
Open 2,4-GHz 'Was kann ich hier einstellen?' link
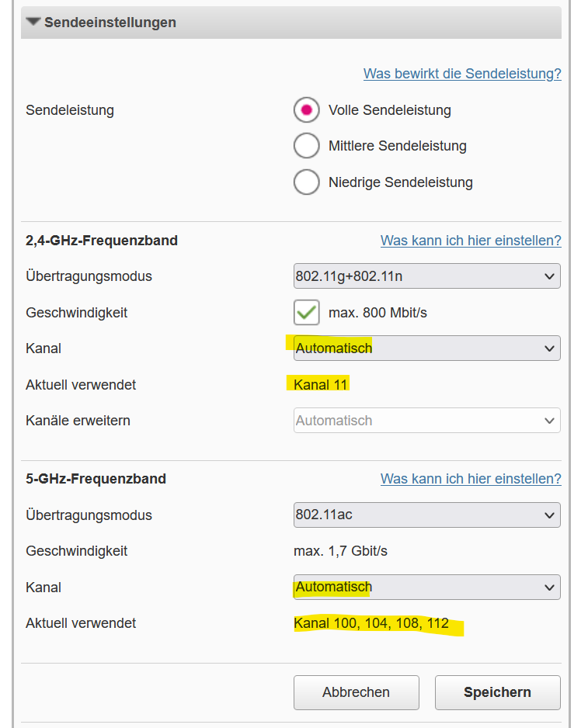pos(471,241)
